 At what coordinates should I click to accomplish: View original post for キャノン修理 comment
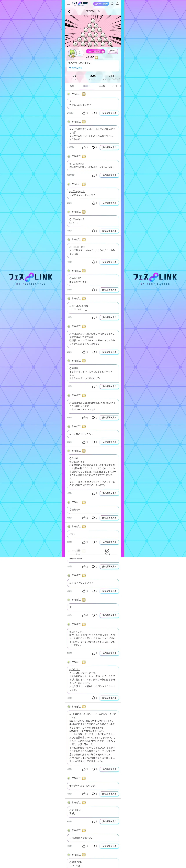[x=109, y=148]
